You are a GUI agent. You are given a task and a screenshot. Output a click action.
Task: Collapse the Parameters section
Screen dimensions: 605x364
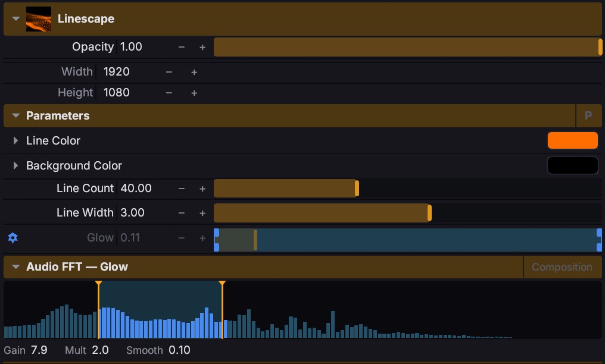16,115
